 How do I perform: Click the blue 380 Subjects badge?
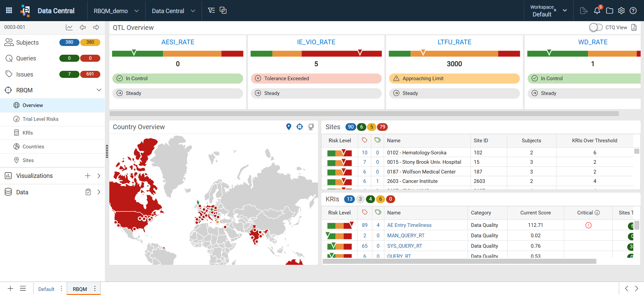(69, 42)
